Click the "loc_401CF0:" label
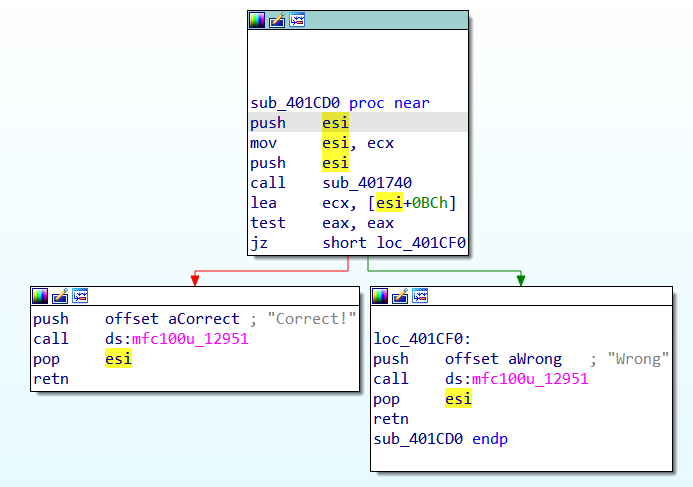The height and width of the screenshot is (487, 693). pos(422,339)
